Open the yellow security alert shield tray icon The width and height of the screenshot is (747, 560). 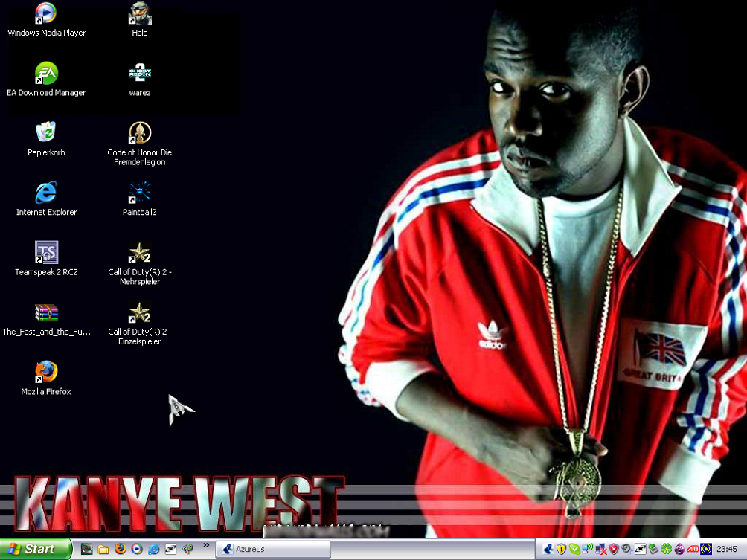pyautogui.click(x=561, y=549)
